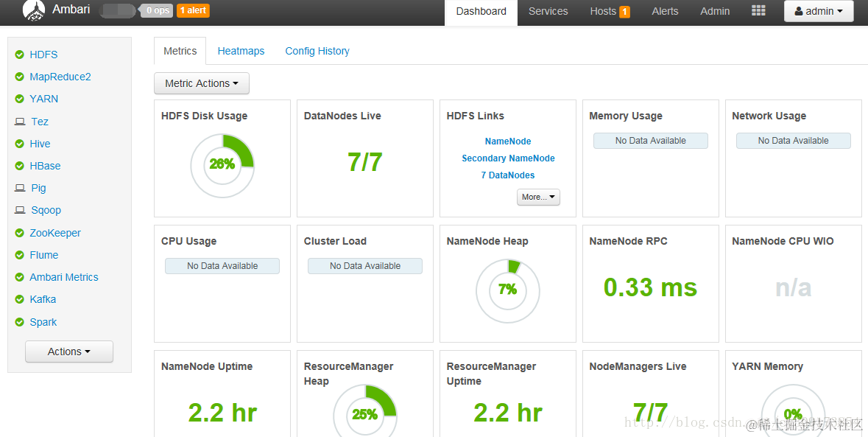Open the Services navigation item

pos(548,11)
